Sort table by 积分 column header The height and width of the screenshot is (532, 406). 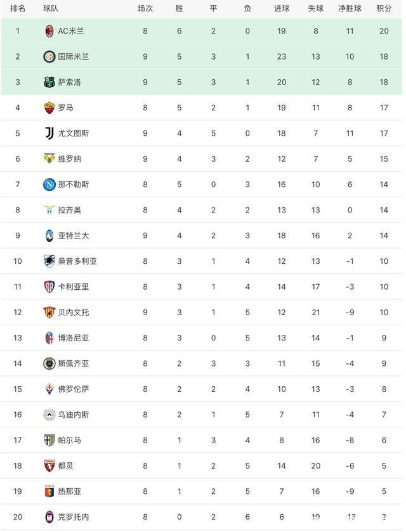[x=384, y=8]
